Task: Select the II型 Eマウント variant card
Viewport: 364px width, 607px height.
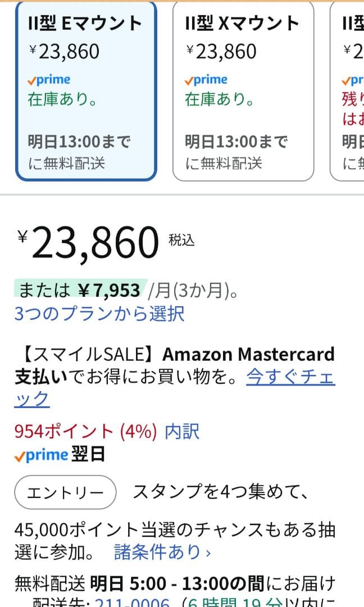Action: pos(85,92)
